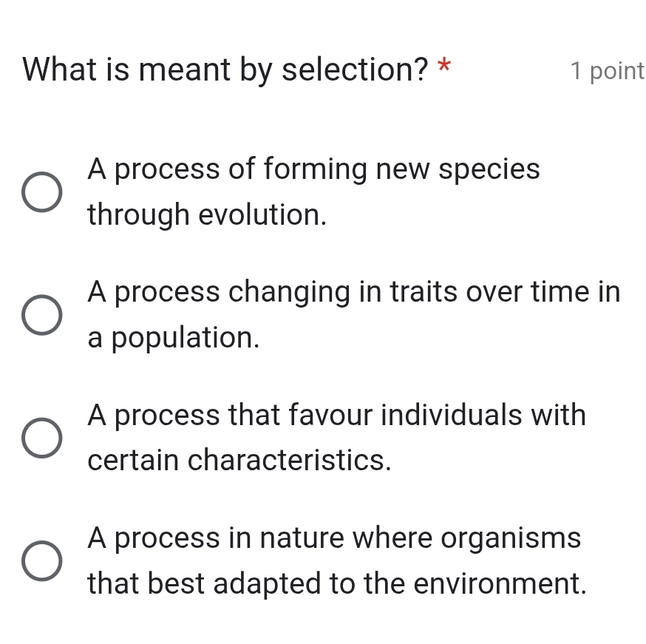Screen dimensions: 646x644
Task: Click 'A process changing in traits over time in'
Action: [353, 292]
